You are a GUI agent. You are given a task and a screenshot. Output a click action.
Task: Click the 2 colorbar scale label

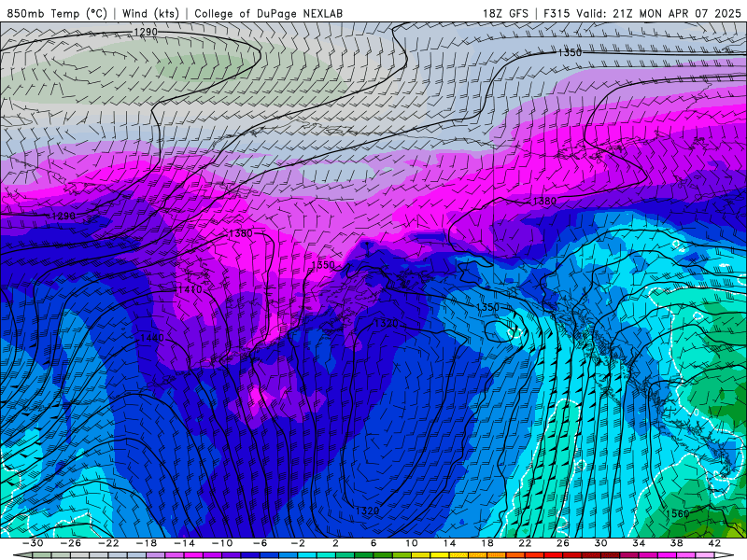(x=335, y=543)
